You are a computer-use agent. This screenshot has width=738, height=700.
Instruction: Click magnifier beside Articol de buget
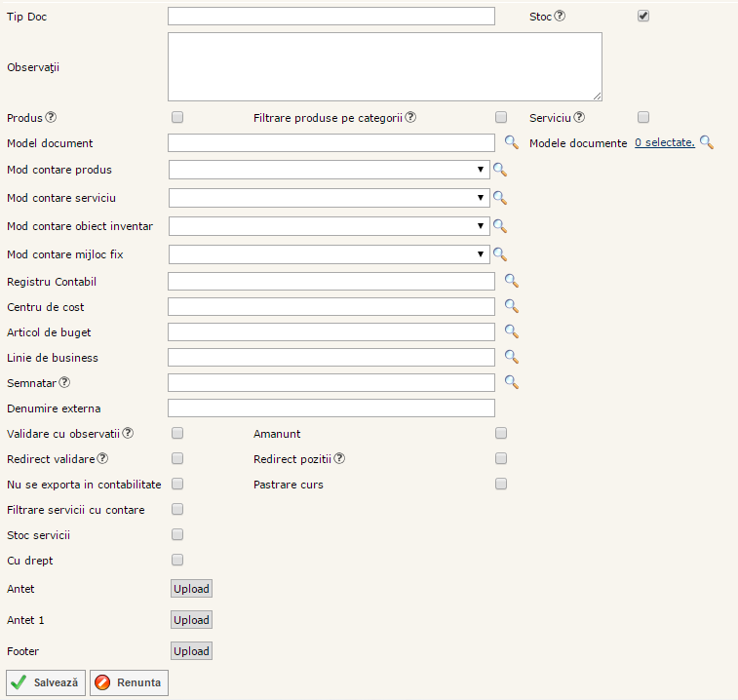[x=511, y=332]
